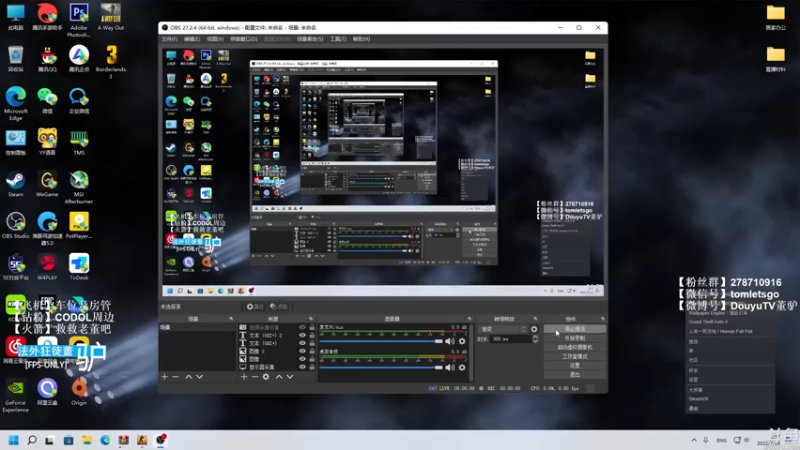Hide the 图像 source

pos(302,359)
